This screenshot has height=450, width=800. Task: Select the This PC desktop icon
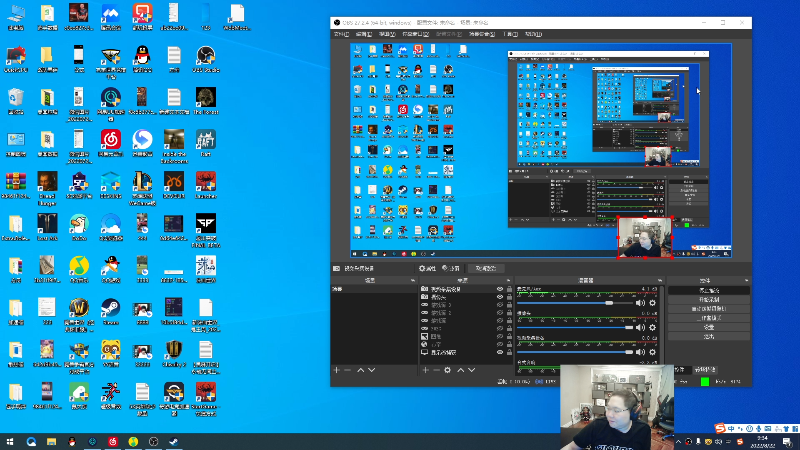click(16, 17)
